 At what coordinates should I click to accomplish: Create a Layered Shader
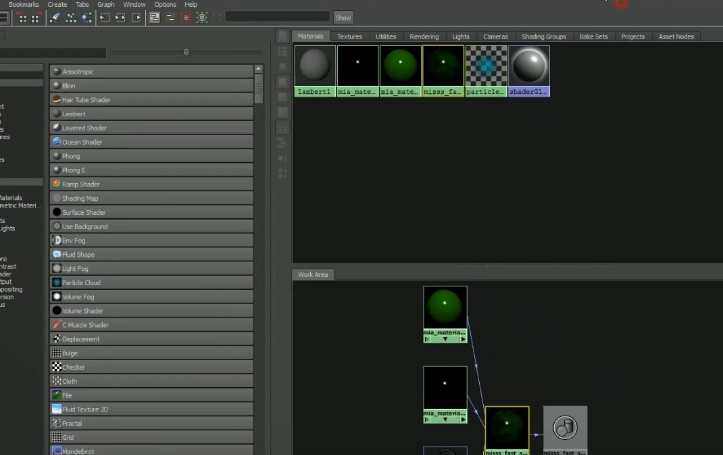point(152,128)
